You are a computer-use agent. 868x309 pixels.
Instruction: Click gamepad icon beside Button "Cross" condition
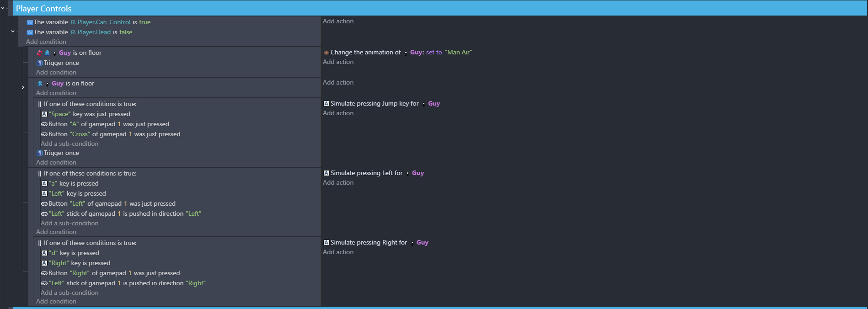pos(44,134)
